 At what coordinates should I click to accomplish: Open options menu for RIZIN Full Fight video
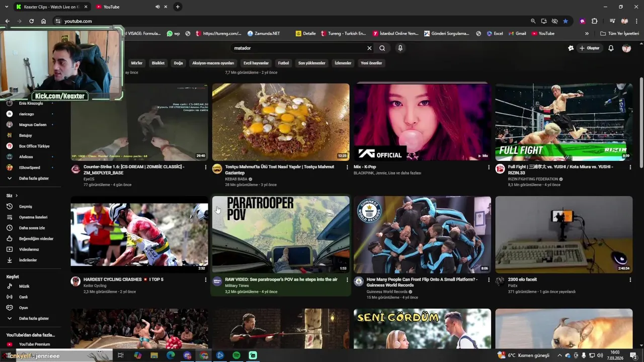tap(630, 167)
